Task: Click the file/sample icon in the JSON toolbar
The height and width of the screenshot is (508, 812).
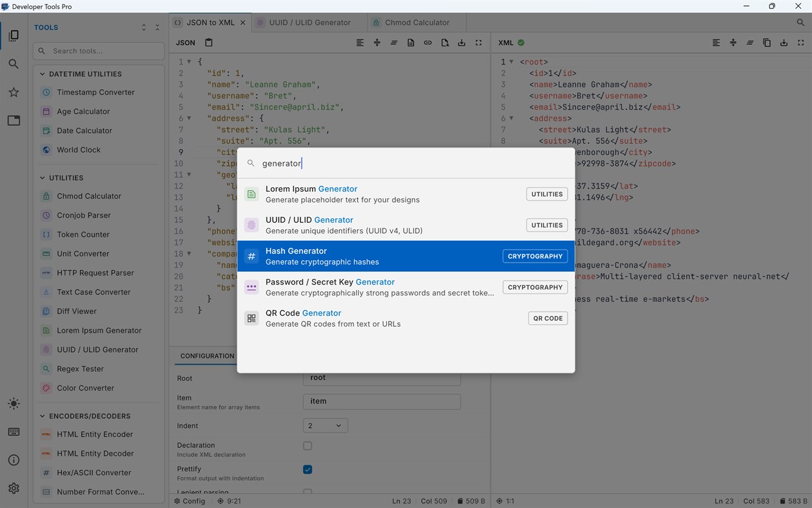Action: (411, 43)
